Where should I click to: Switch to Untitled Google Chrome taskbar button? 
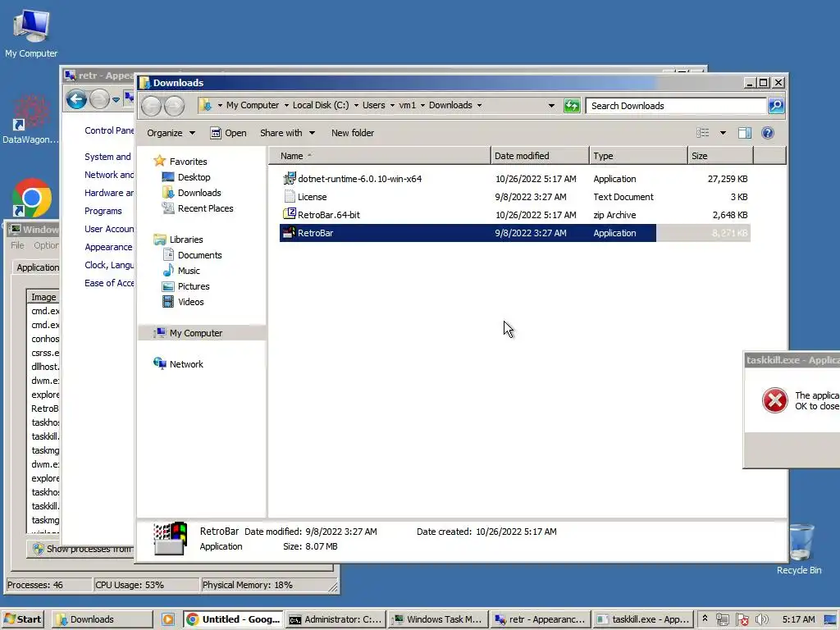(233, 619)
